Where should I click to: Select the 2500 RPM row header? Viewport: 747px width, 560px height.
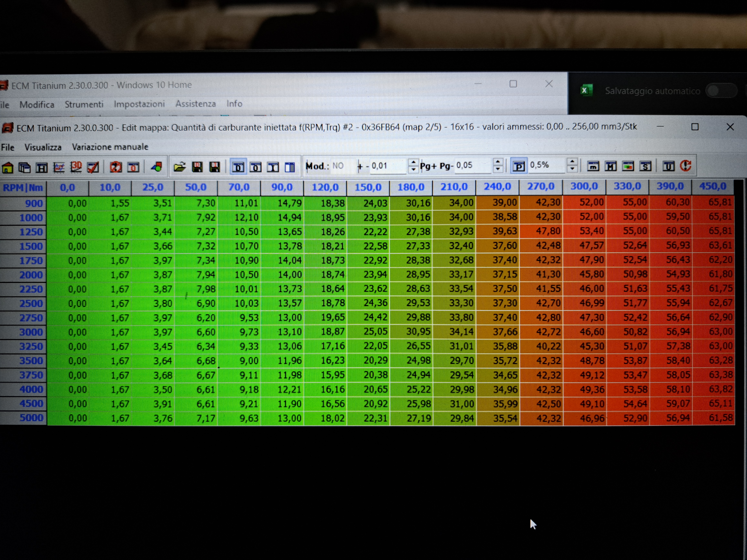[23, 303]
